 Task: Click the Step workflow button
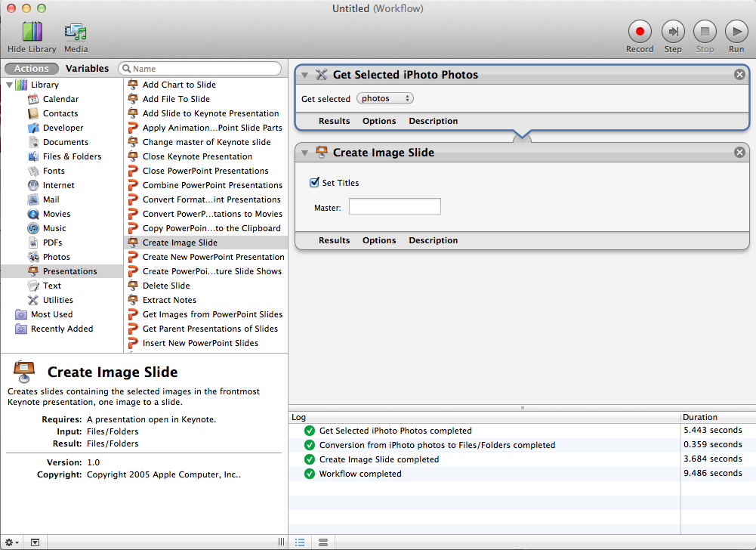coord(673,32)
